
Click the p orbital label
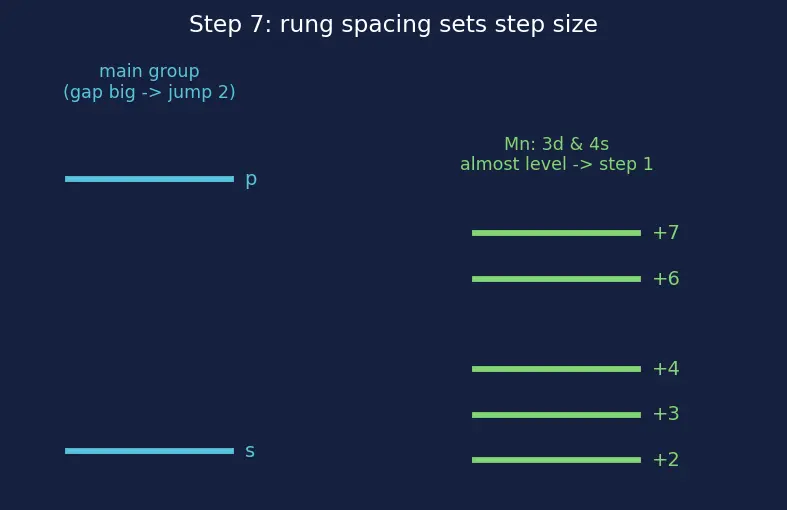coord(251,180)
